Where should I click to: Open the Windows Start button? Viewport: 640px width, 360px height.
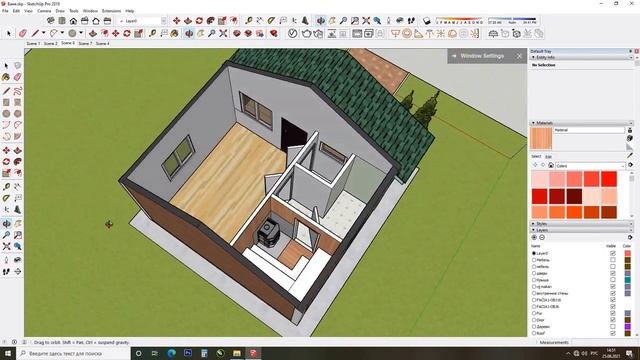point(7,353)
